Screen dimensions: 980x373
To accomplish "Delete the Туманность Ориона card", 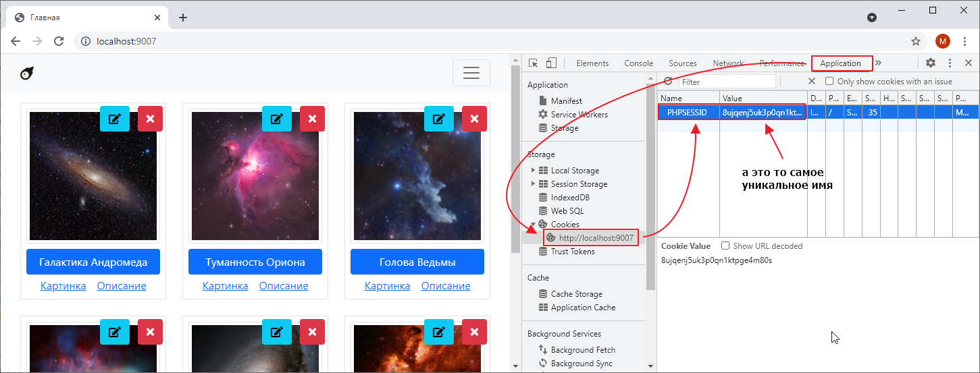I will pyautogui.click(x=312, y=119).
